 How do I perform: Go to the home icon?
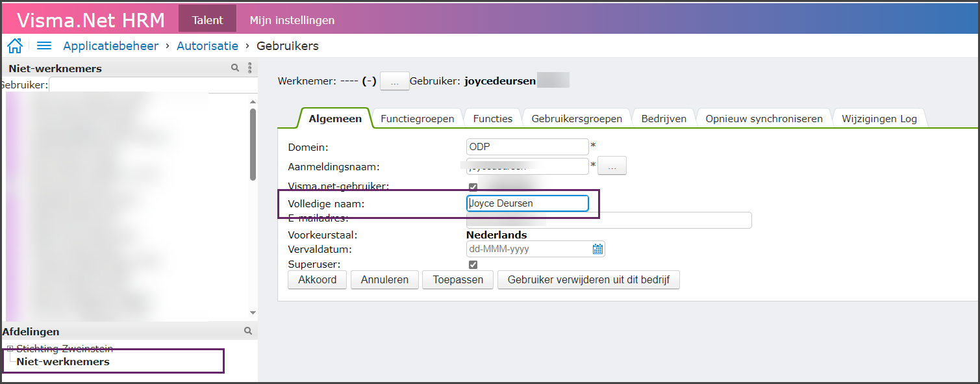tap(14, 45)
